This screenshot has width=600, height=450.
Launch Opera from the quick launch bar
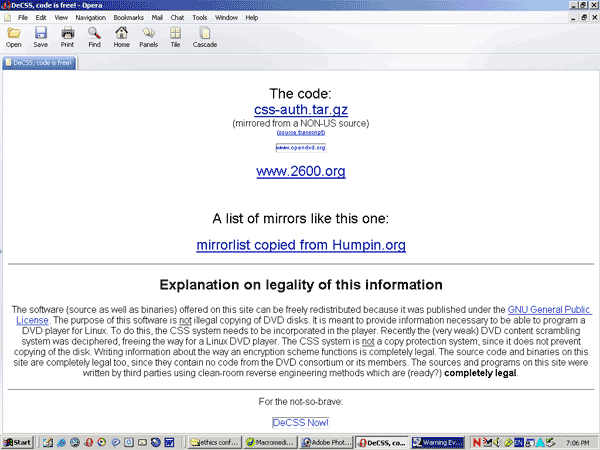click(89, 443)
